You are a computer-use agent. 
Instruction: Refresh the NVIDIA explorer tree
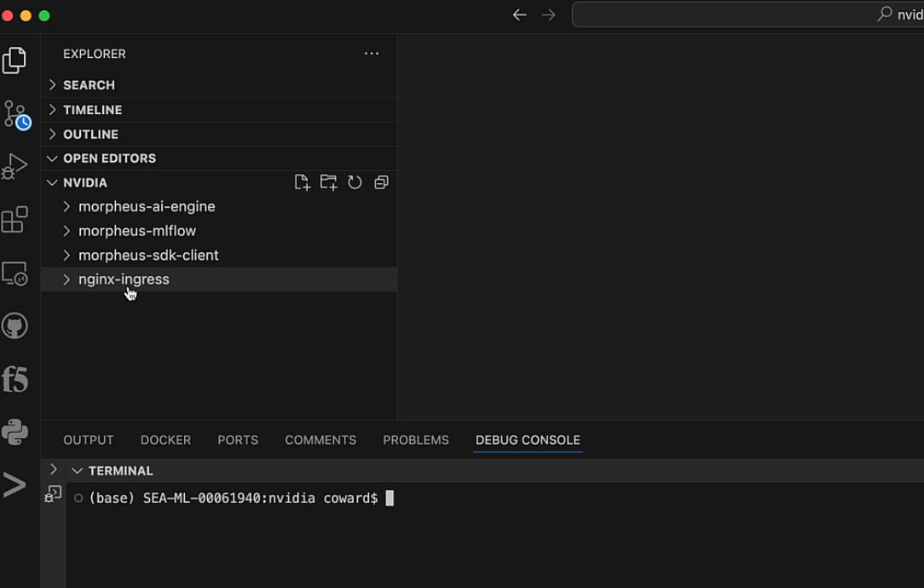tap(355, 182)
